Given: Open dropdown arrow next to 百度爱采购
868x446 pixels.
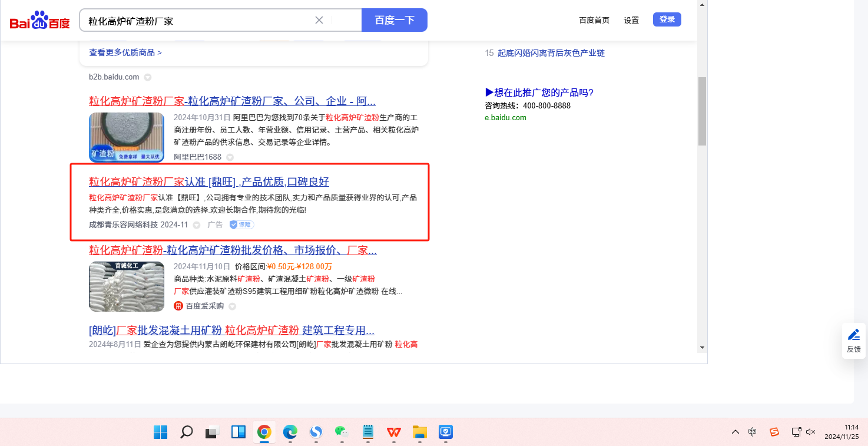Looking at the screenshot, I should pos(233,306).
